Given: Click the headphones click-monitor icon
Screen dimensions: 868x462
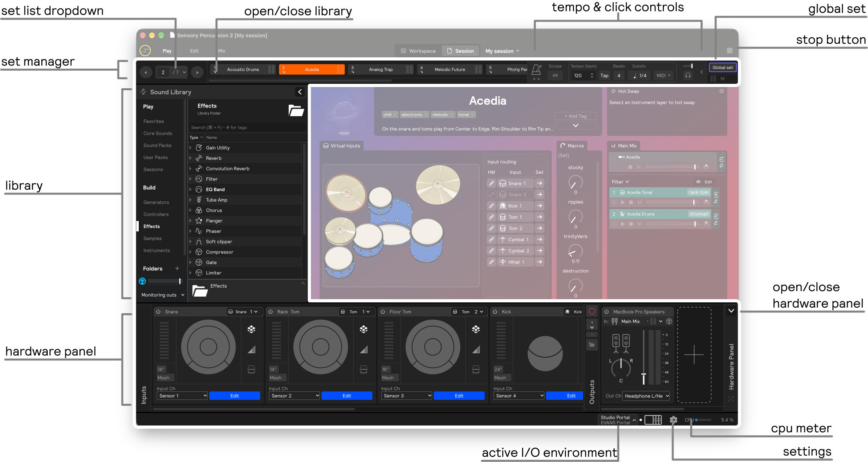Looking at the screenshot, I should 688,75.
